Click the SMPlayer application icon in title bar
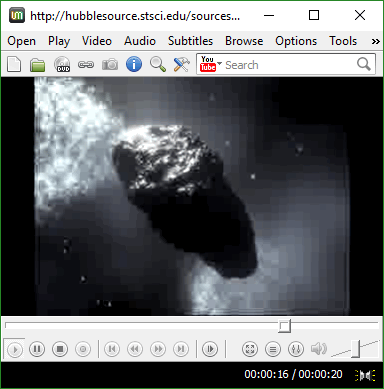The height and width of the screenshot is (389, 384). 17,15
